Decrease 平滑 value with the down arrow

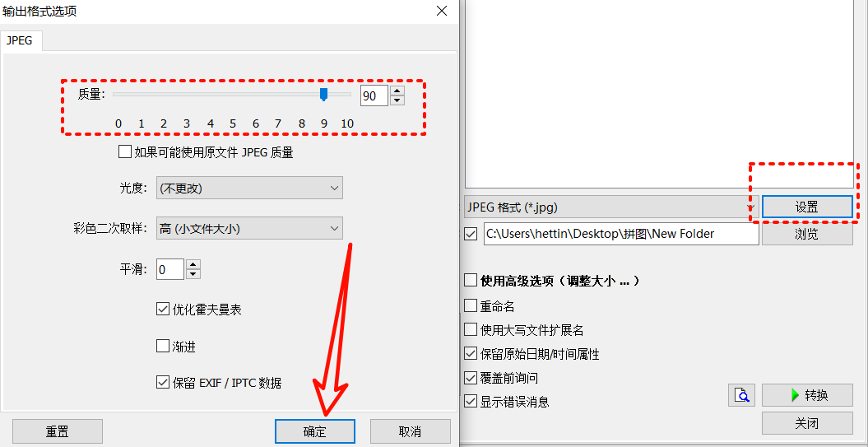[193, 275]
